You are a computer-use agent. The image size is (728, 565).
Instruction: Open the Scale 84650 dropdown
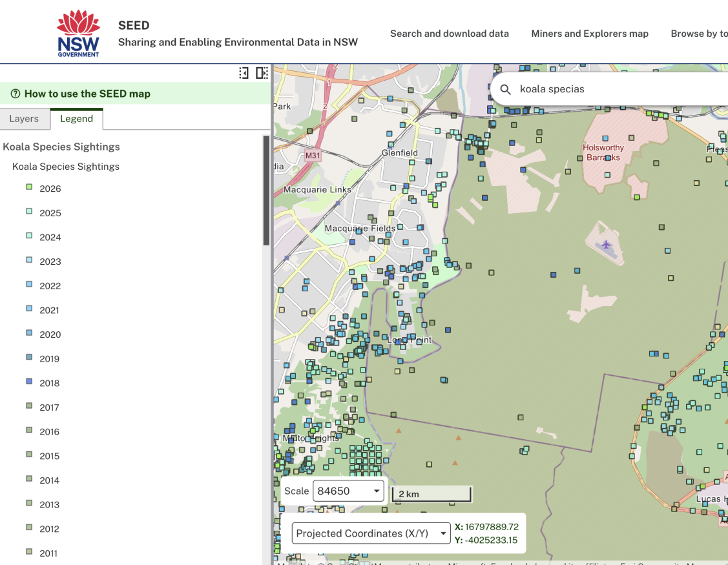(x=348, y=491)
